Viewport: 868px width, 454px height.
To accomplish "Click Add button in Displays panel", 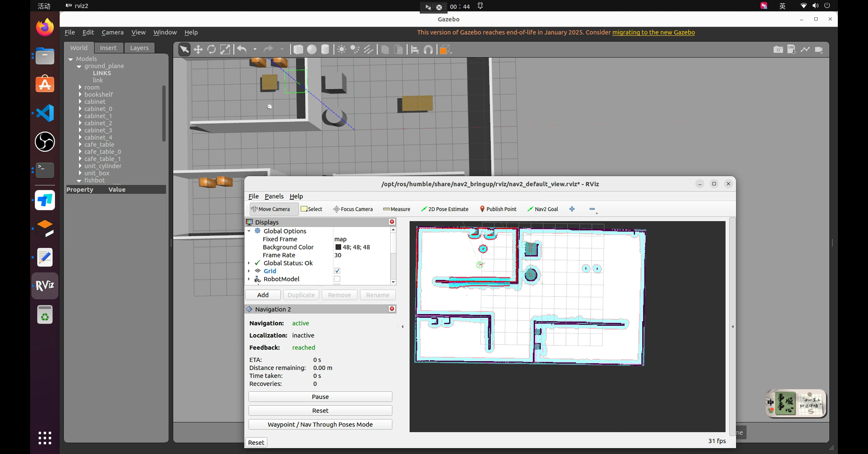I will pyautogui.click(x=263, y=295).
